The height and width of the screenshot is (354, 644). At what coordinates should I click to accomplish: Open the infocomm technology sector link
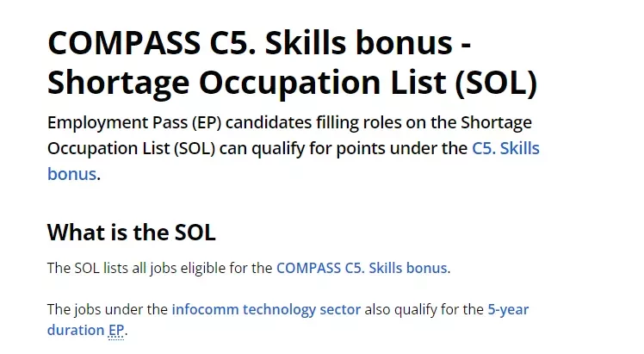(x=266, y=309)
